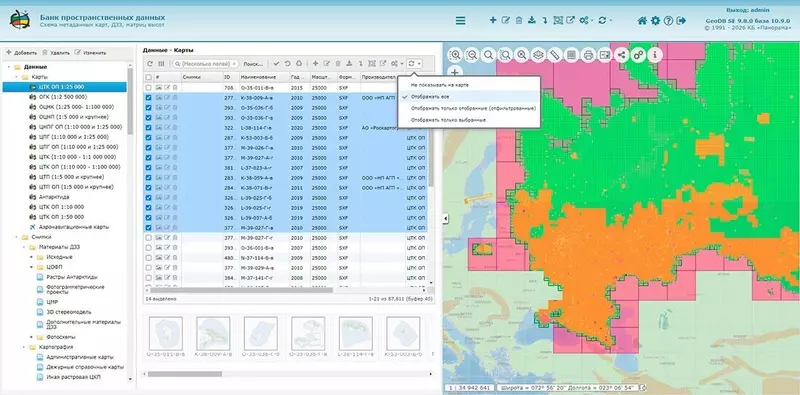This screenshot has width=800, height=395.
Task: Click the map print icon
Action: [588, 55]
